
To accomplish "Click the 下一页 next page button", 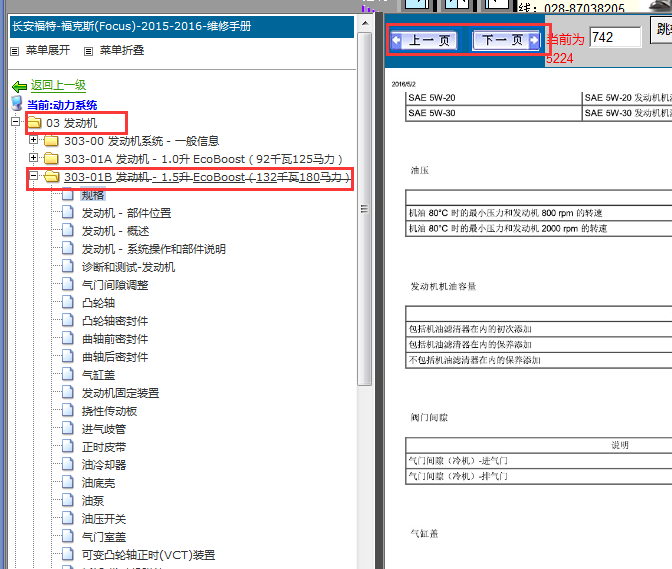I will [506, 41].
